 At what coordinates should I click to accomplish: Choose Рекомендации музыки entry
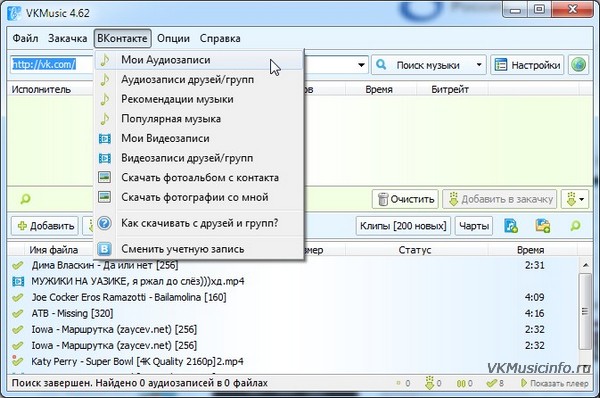[x=199, y=100]
